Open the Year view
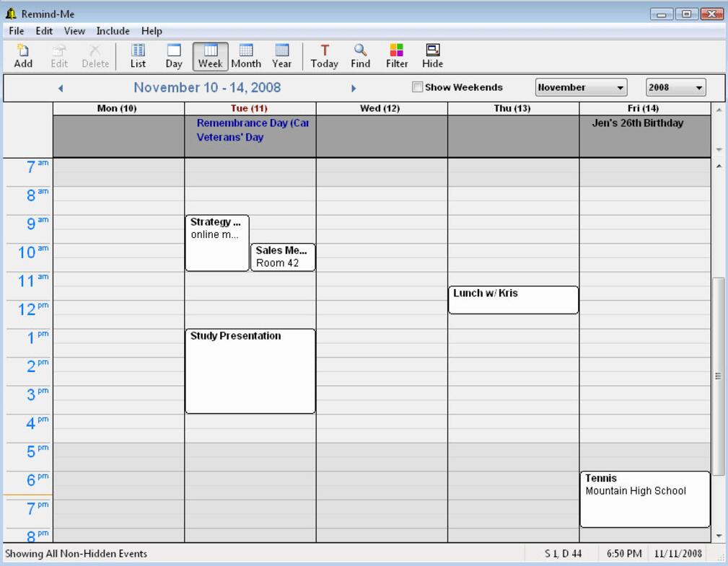The width and height of the screenshot is (728, 566). click(x=282, y=56)
